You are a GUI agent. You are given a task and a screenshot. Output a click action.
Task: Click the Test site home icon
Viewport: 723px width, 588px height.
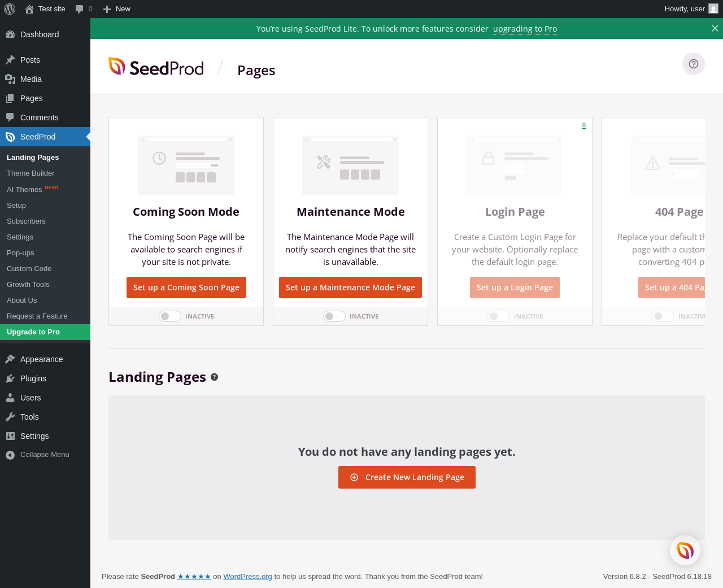(29, 9)
